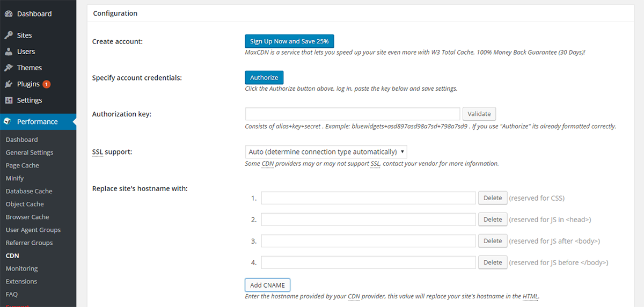The image size is (644, 307).
Task: Click the Performance cube icon
Action: pos(8,122)
